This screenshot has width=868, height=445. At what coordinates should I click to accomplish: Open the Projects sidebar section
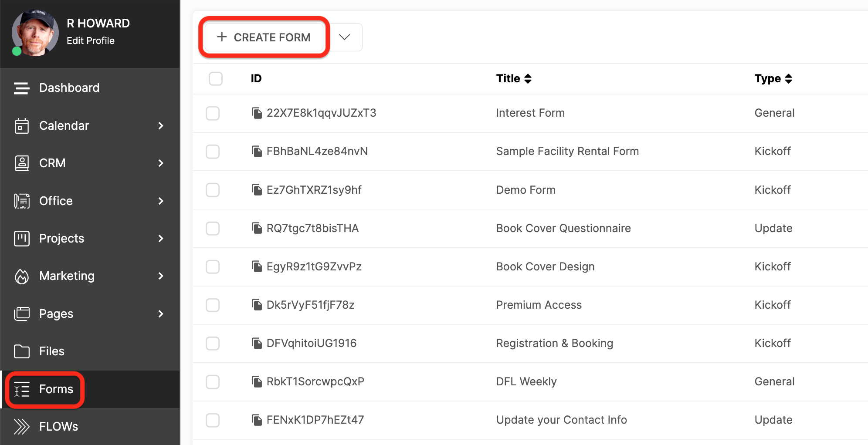point(90,239)
